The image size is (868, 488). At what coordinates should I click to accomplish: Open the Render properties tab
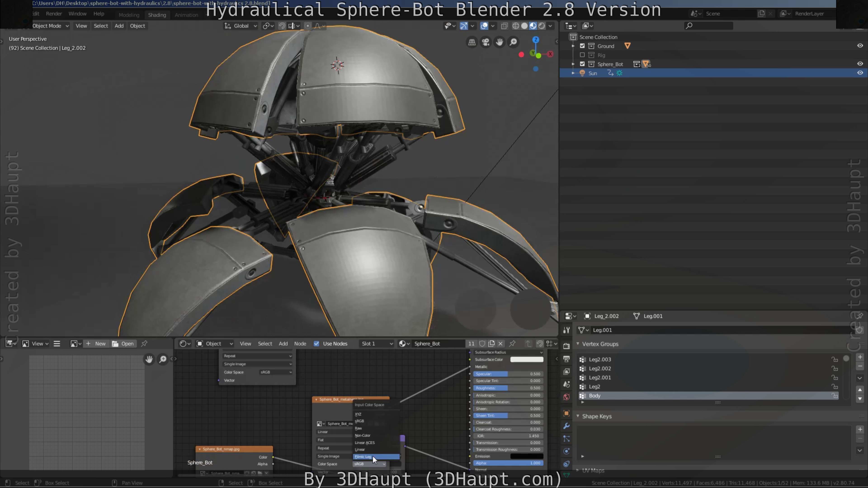coord(566,346)
